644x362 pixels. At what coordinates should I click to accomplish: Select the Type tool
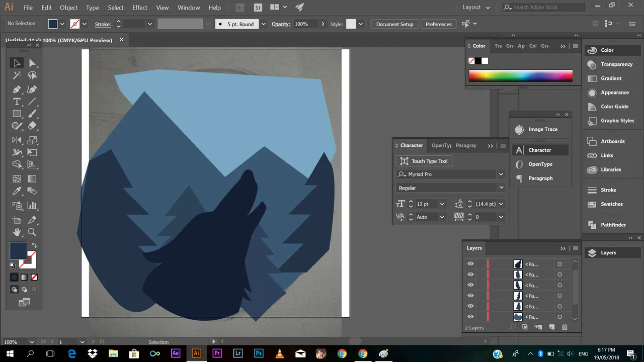pos(17,102)
